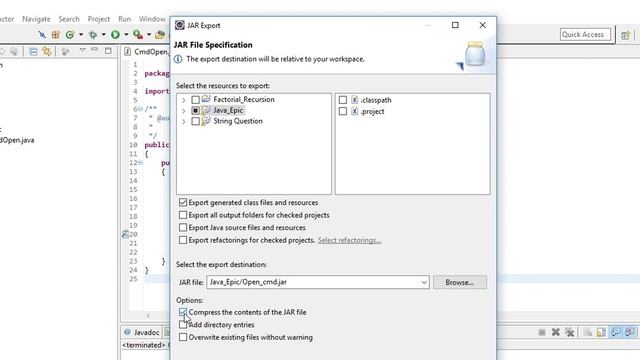The image size is (640, 360).
Task: Open dropdown arrow next to Run button
Action: 126,34
